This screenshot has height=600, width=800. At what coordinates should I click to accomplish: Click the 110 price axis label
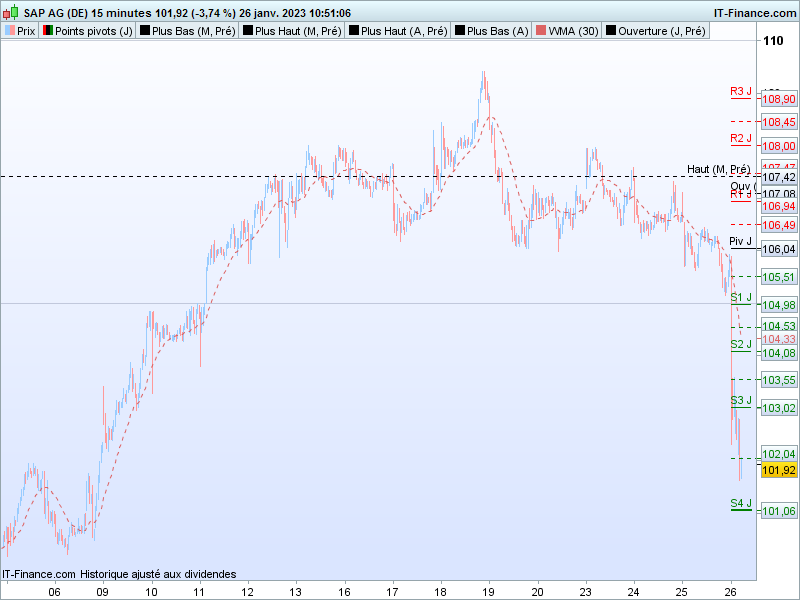click(x=773, y=41)
